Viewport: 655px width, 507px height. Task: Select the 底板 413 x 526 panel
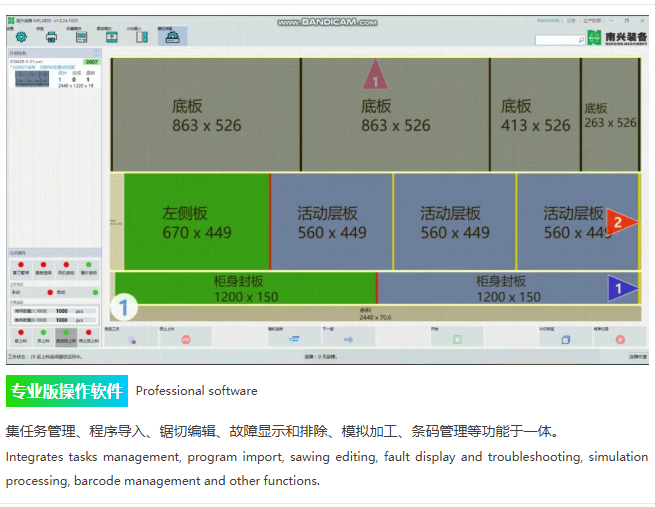pos(534,114)
